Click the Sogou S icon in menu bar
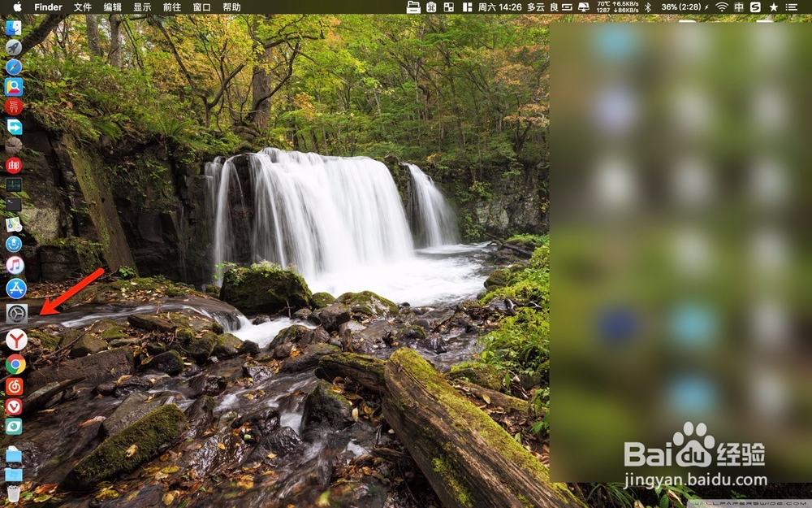 pyautogui.click(x=755, y=7)
